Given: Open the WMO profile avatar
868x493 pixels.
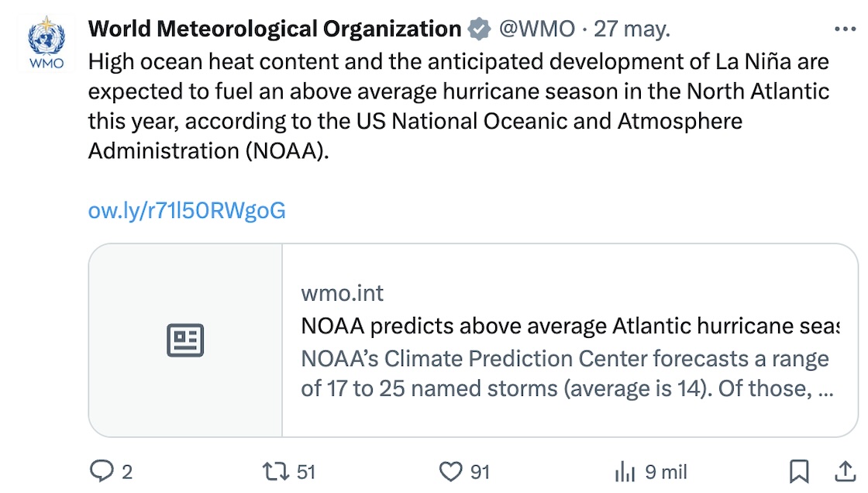Looking at the screenshot, I should 46,43.
